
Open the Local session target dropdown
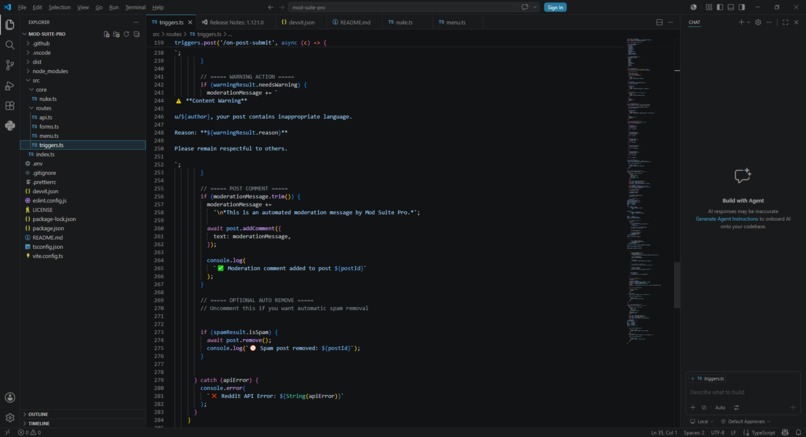(x=702, y=422)
